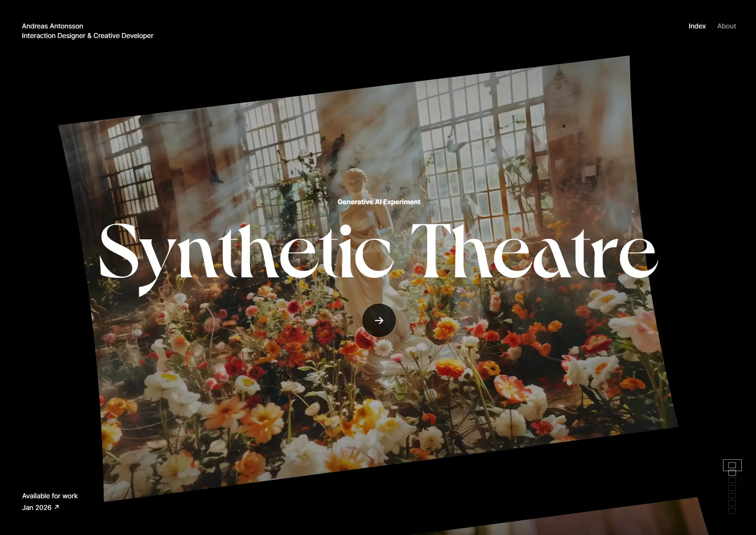
Task: Jump to last square in project minimap
Action: (x=732, y=511)
